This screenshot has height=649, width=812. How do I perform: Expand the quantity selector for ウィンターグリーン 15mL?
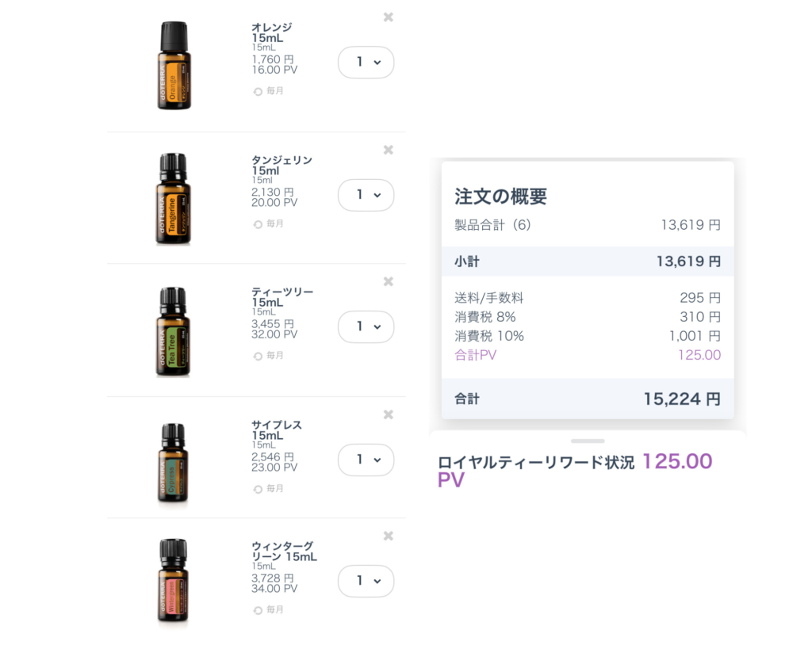point(366,580)
